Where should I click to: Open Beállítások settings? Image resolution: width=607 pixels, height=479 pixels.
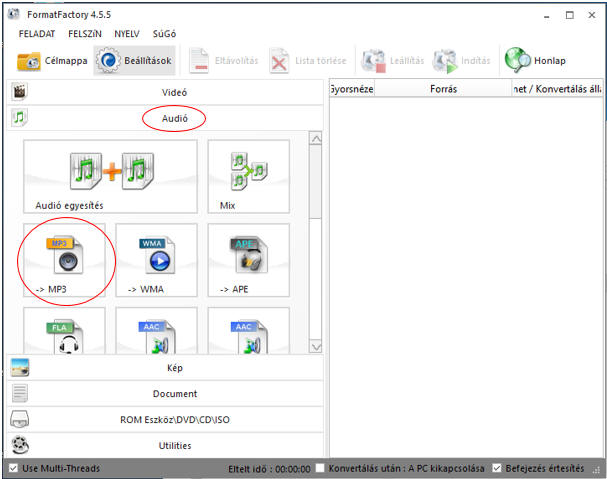pyautogui.click(x=134, y=61)
